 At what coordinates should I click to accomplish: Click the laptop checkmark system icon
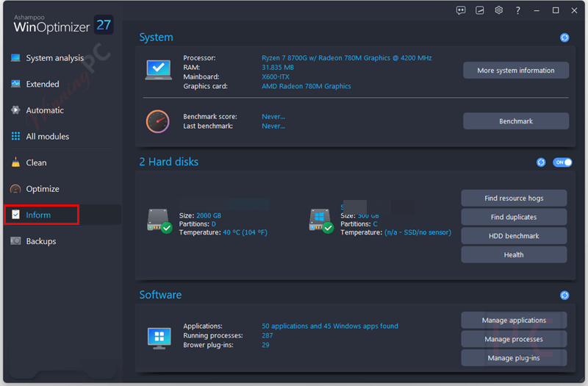(159, 70)
